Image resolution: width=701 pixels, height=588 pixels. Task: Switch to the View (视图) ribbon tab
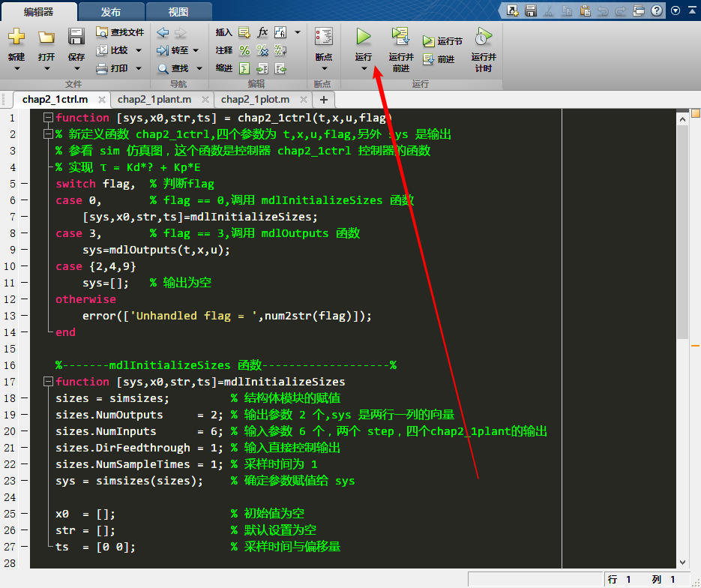(x=178, y=12)
